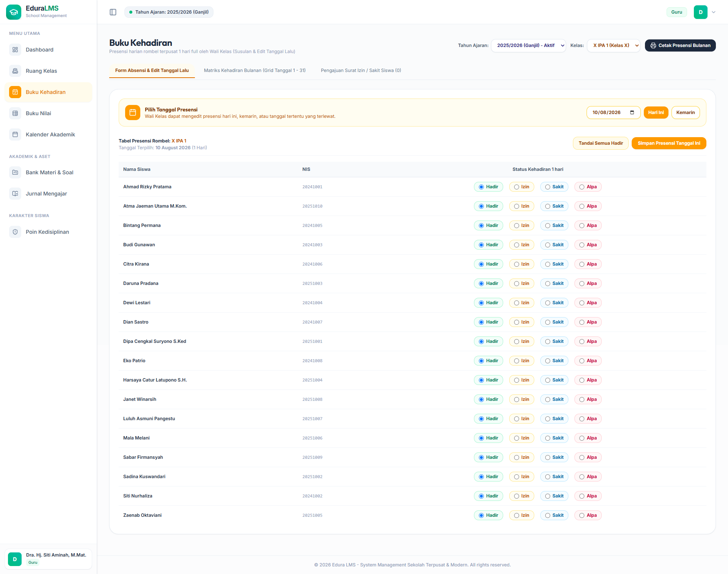Viewport: 728px width, 574px height.
Task: Mark Janet Winarsih as Izin
Action: [522, 399]
